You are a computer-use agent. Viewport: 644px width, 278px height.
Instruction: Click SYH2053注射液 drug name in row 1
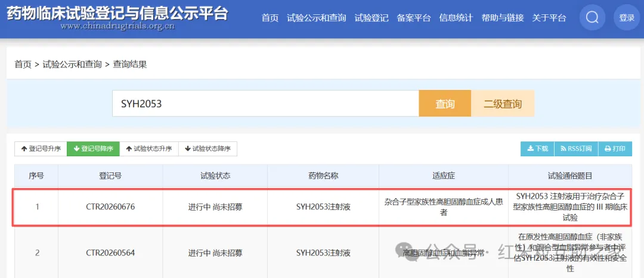323,207
